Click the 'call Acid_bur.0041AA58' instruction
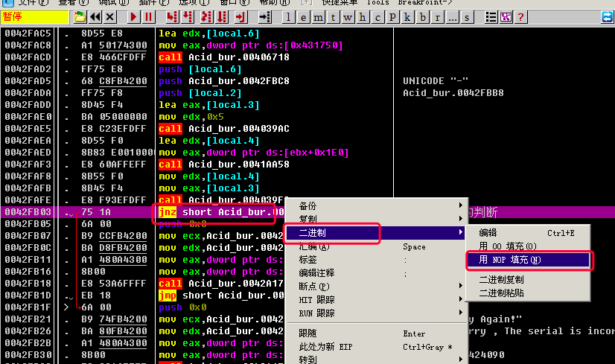 pyautogui.click(x=224, y=165)
